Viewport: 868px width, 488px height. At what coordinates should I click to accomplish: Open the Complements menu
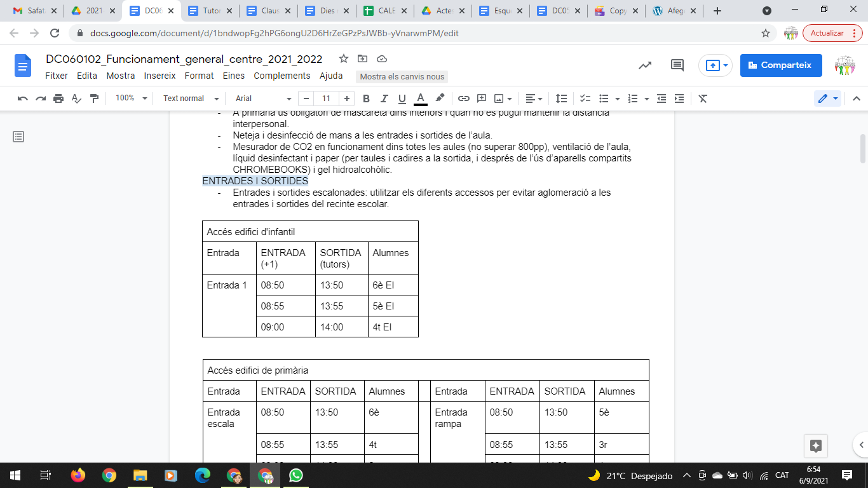point(282,76)
